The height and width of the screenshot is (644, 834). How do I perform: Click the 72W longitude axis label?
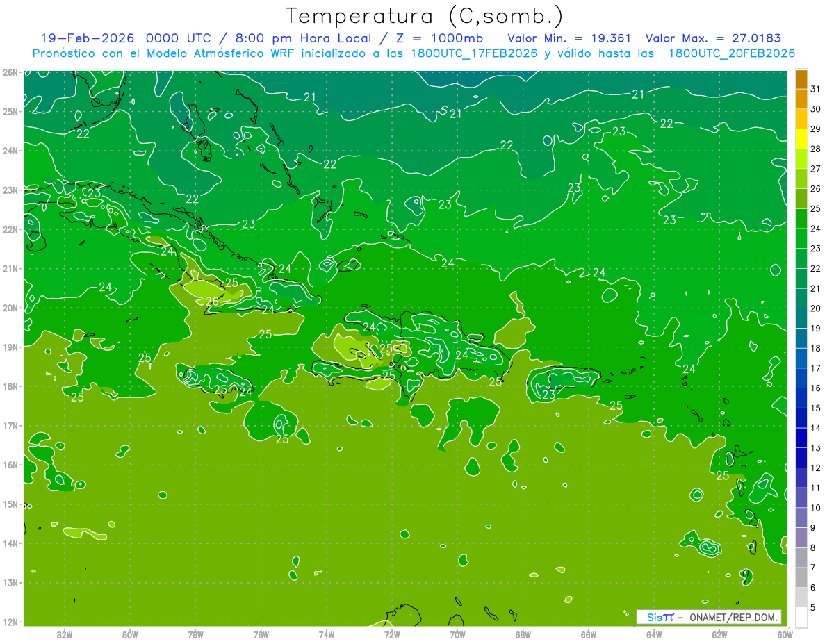392,634
